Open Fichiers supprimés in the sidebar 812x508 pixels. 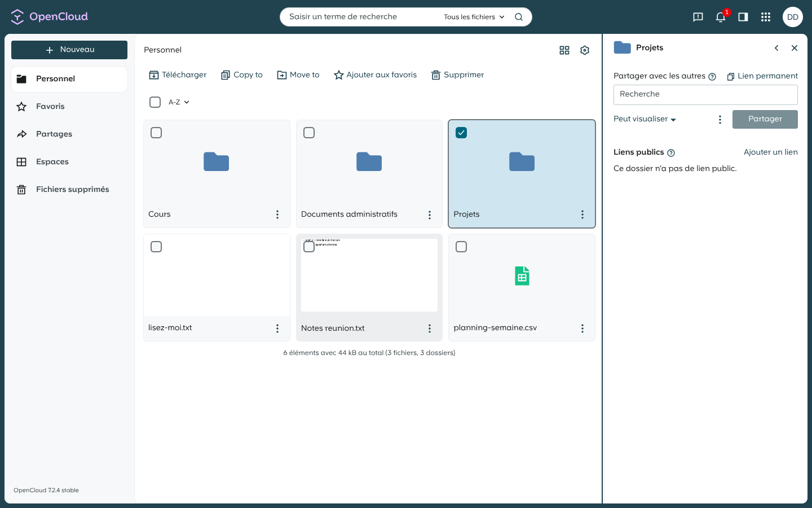tap(69, 189)
